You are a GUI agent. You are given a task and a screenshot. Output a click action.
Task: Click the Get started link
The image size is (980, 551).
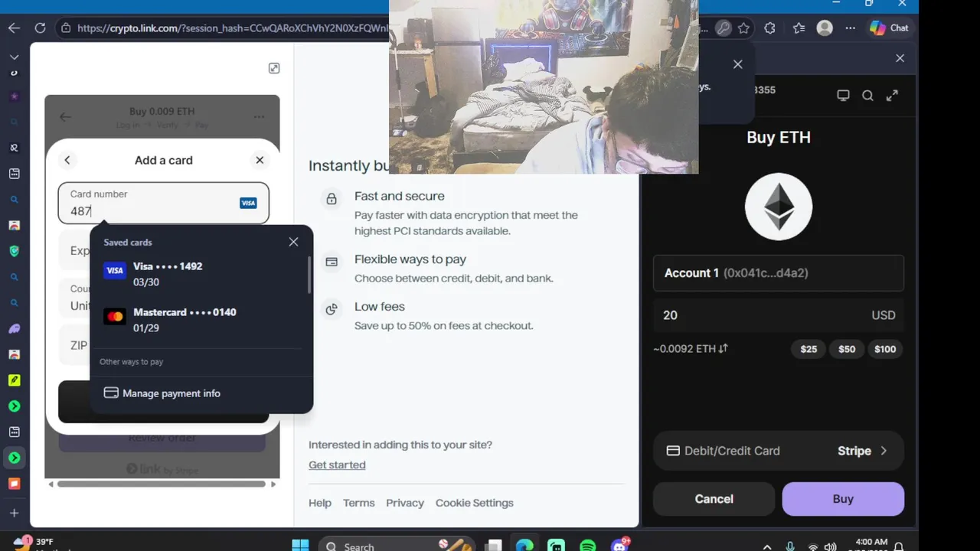coord(337,465)
